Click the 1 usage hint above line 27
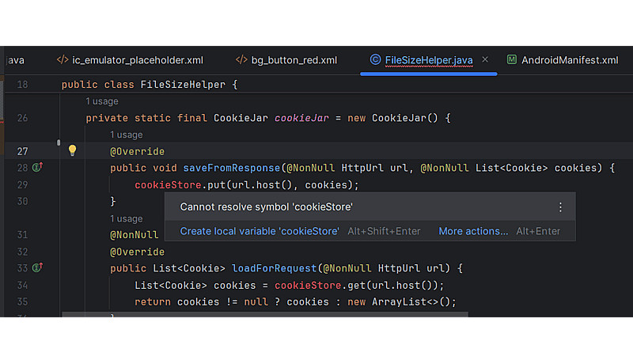 [x=127, y=135]
